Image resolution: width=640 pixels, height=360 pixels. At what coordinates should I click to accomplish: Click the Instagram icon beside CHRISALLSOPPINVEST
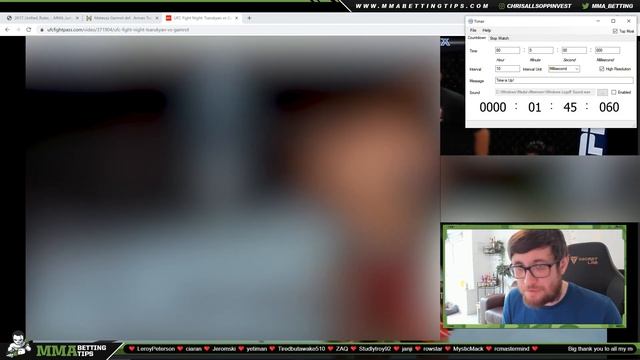(x=502, y=6)
